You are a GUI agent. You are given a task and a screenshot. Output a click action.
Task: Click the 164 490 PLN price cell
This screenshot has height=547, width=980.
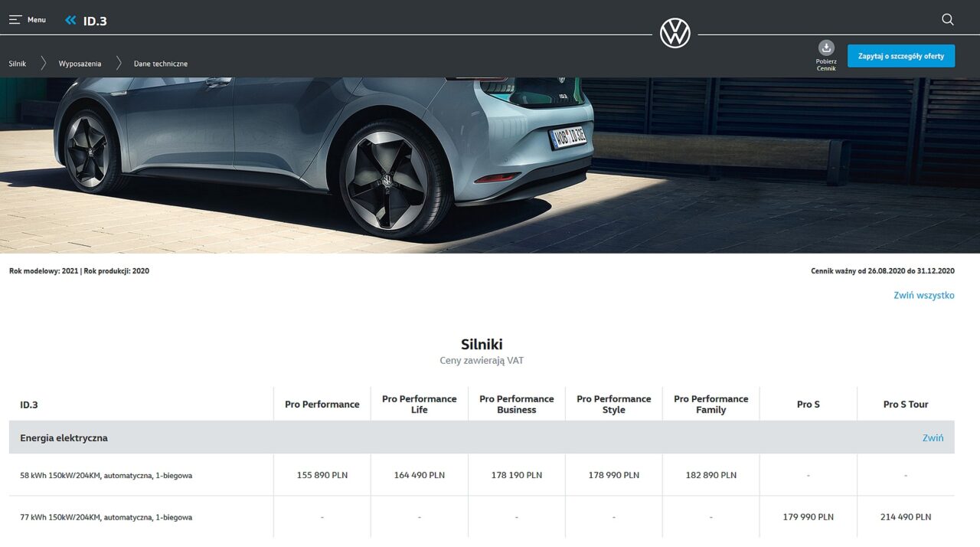click(x=420, y=475)
